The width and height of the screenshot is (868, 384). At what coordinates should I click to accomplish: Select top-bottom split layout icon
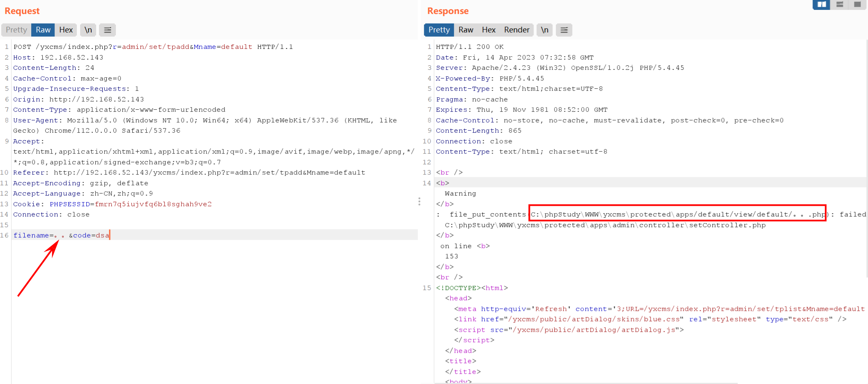pyautogui.click(x=840, y=4)
